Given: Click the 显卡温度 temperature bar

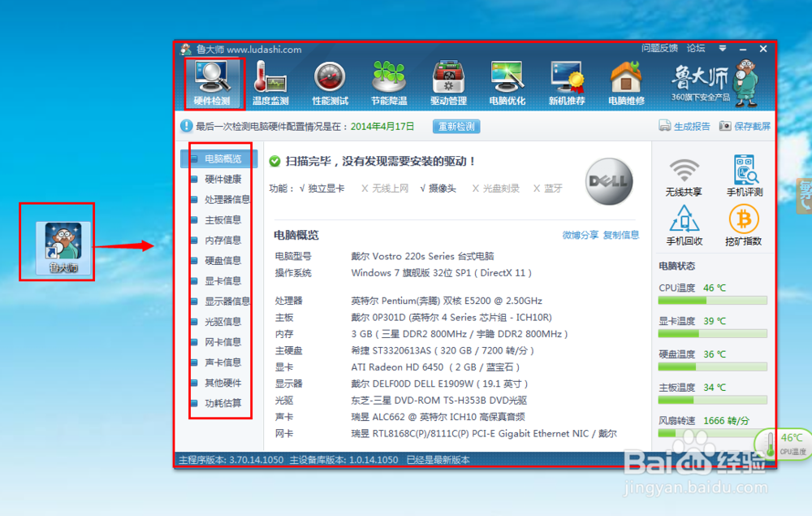Looking at the screenshot, I should click(713, 334).
